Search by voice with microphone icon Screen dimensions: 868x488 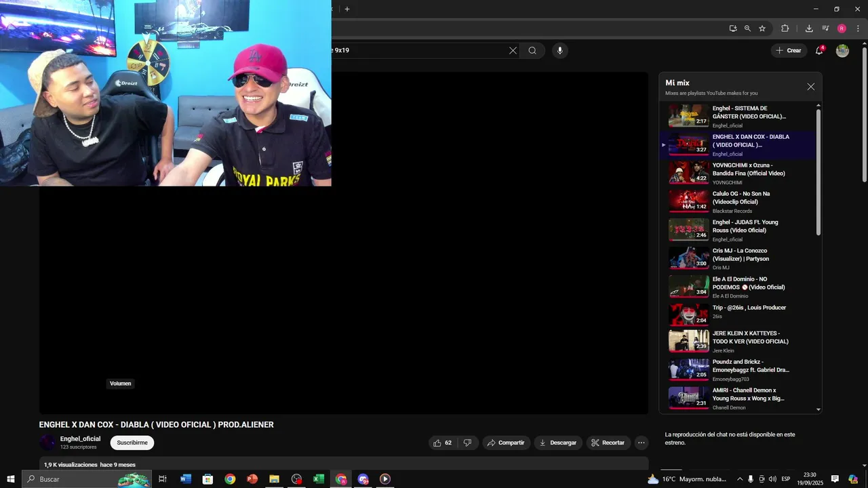coord(559,50)
